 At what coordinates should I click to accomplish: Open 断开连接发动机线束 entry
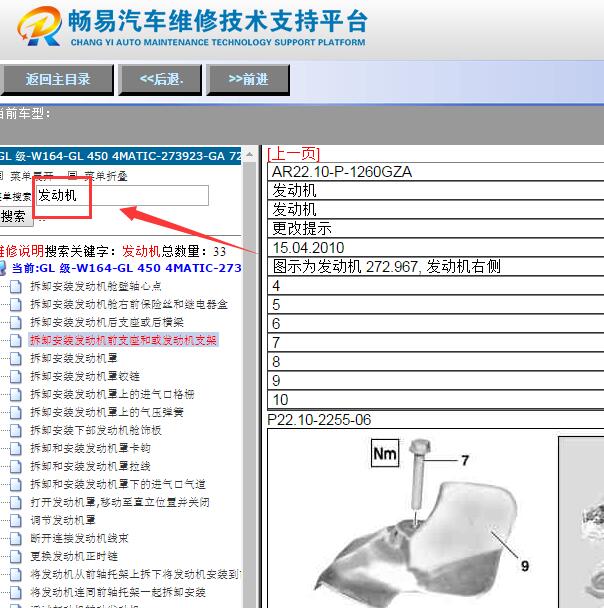79,539
